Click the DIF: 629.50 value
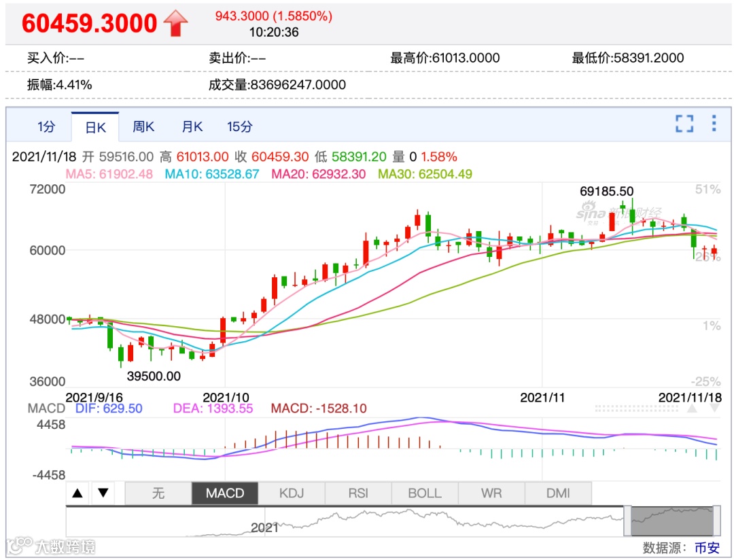The width and height of the screenshot is (734, 560). coord(109,408)
